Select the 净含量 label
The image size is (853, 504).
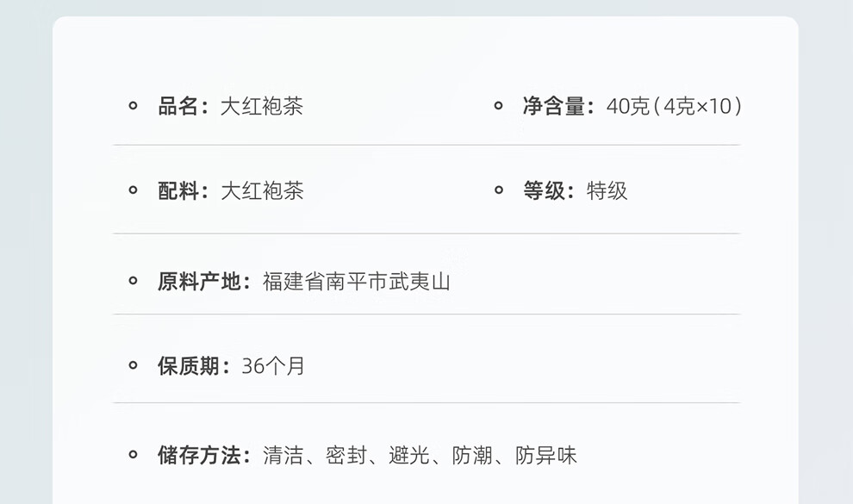555,106
